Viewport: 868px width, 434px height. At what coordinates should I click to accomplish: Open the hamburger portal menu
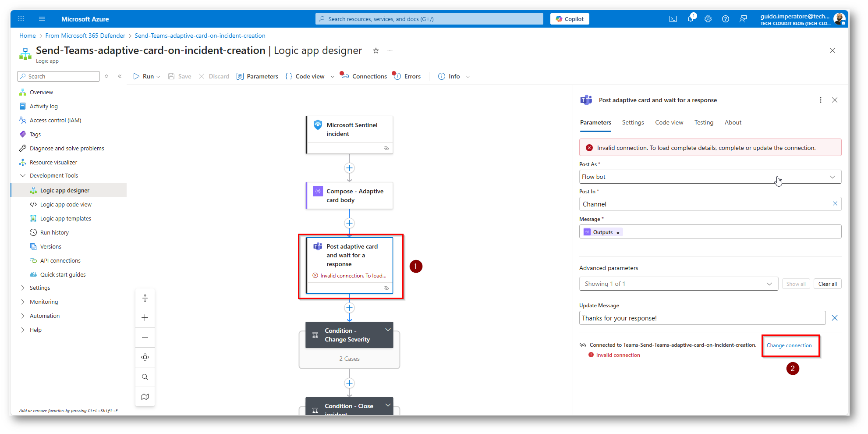tap(42, 19)
